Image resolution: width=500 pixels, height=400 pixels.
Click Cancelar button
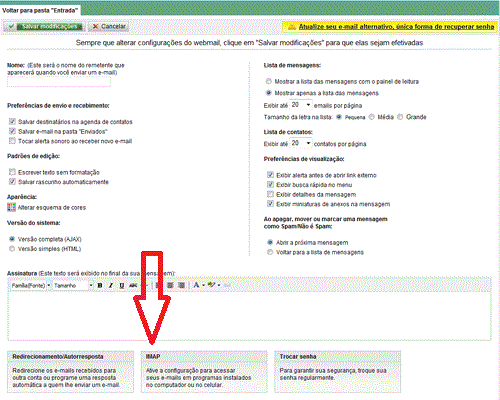tap(109, 26)
